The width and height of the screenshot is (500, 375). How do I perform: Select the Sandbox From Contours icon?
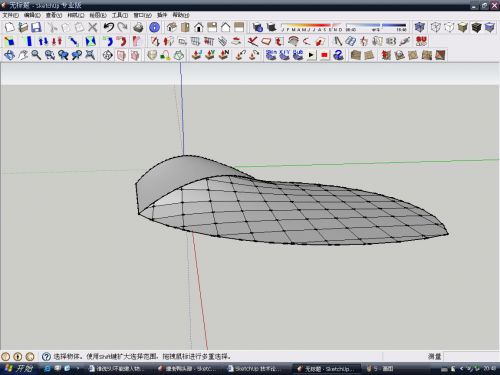[x=356, y=55]
